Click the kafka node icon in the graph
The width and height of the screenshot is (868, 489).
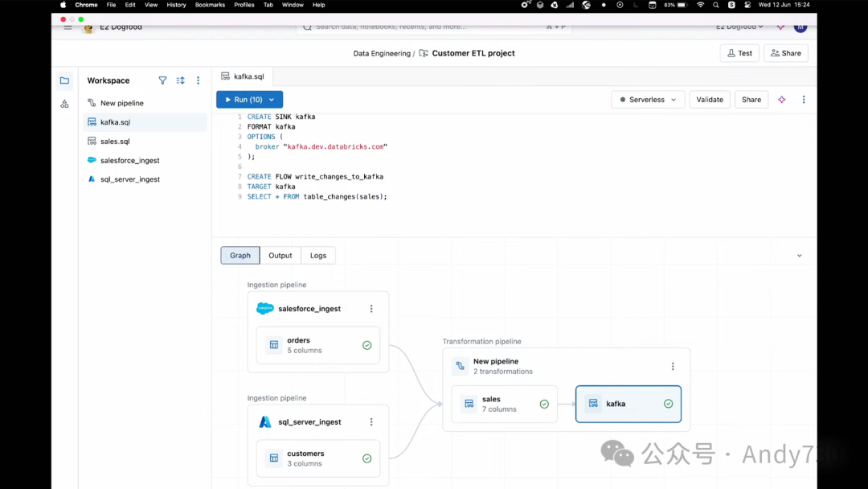coord(593,404)
